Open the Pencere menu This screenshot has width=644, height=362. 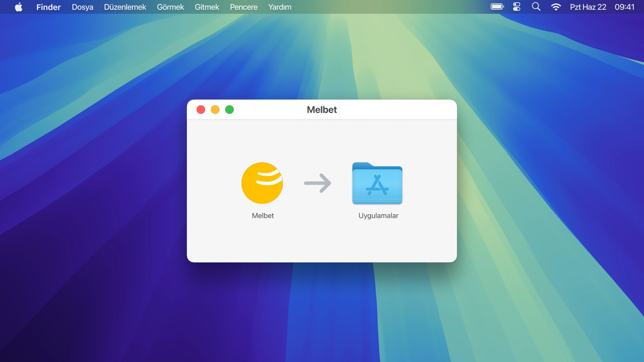(x=244, y=7)
